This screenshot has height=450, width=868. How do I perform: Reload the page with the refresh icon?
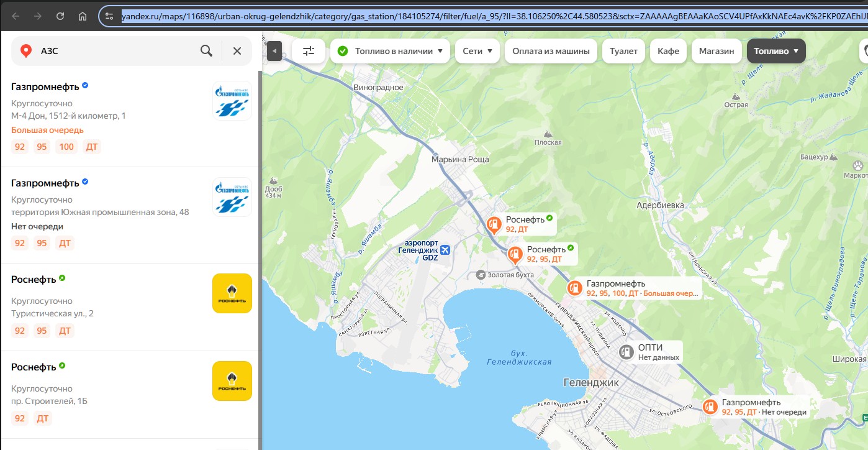(60, 16)
